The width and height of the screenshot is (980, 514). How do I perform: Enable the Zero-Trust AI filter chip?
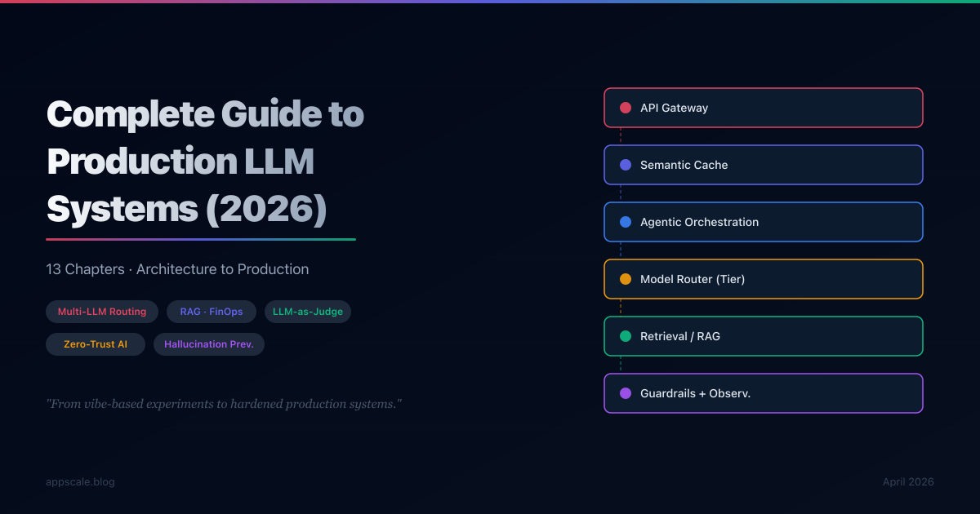[96, 343]
